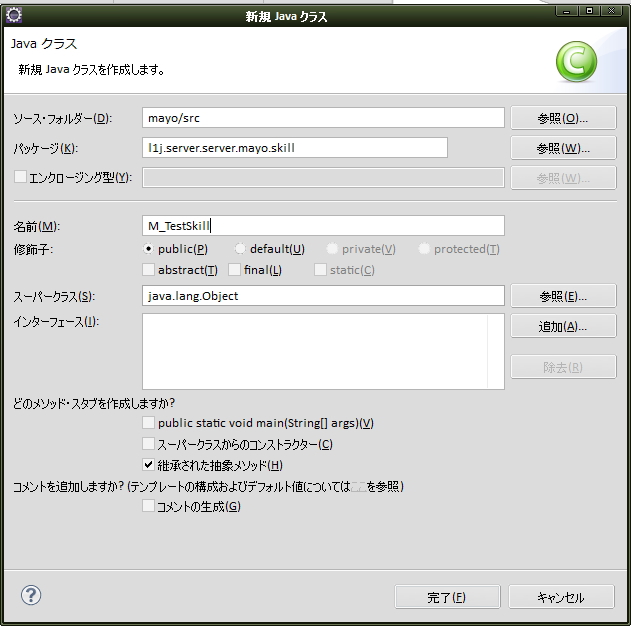631x626 pixels.
Task: Click the 除去(R) remove button
Action: pyautogui.click(x=563, y=367)
